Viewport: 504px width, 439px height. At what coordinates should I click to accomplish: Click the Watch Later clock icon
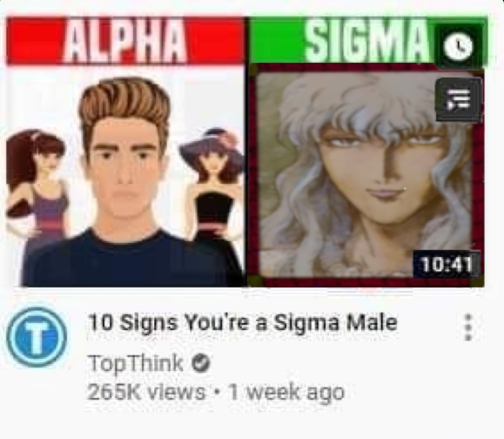(459, 45)
